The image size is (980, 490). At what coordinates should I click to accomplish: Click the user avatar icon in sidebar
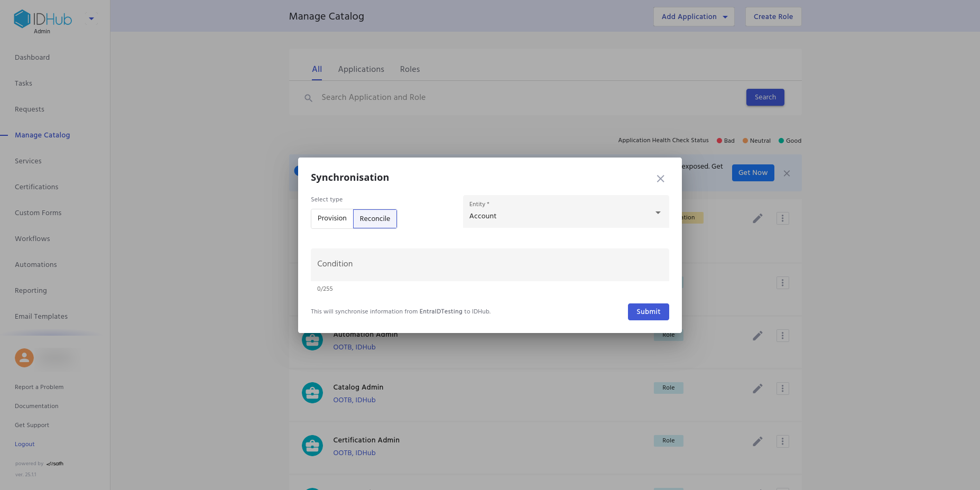24,358
